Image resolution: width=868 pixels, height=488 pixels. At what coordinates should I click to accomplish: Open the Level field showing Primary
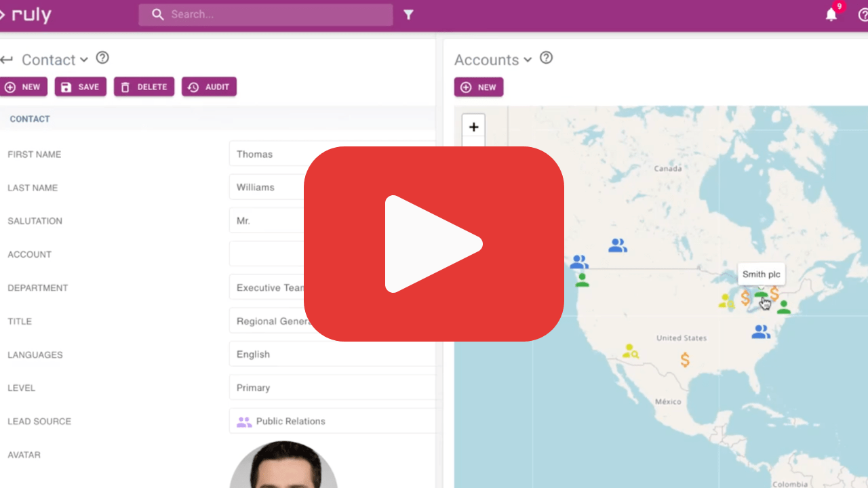pyautogui.click(x=332, y=388)
